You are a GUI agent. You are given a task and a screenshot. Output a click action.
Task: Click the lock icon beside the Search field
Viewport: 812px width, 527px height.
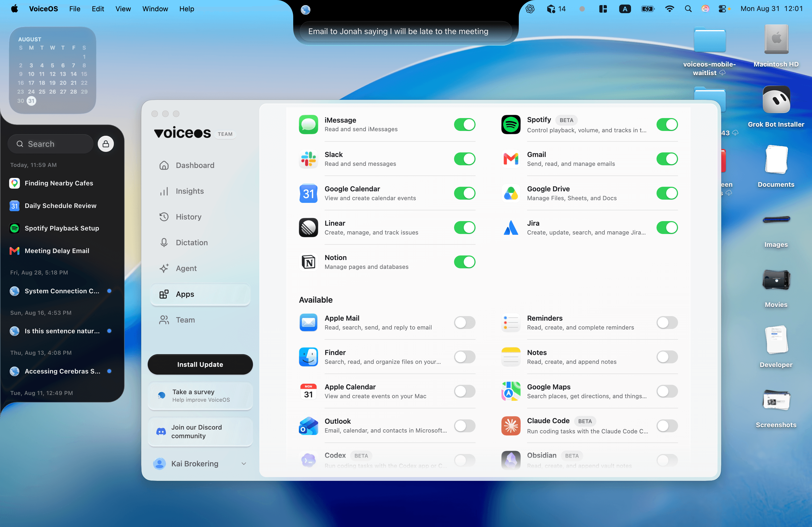tap(106, 144)
